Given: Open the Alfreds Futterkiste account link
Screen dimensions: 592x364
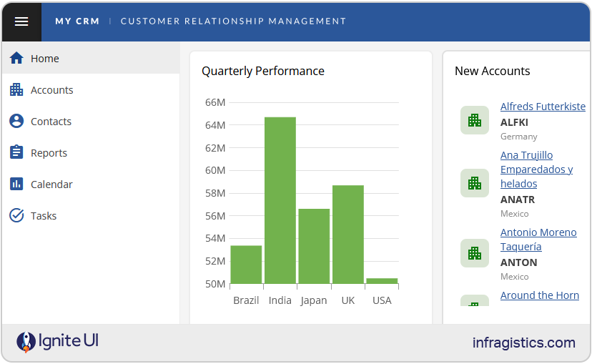Looking at the screenshot, I should 543,107.
